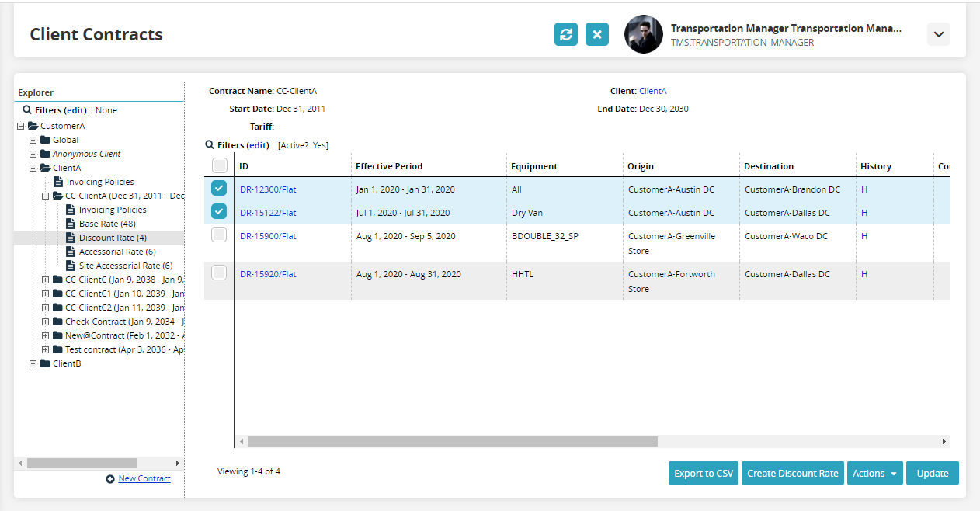Expand the user menu chevron

pyautogui.click(x=939, y=34)
